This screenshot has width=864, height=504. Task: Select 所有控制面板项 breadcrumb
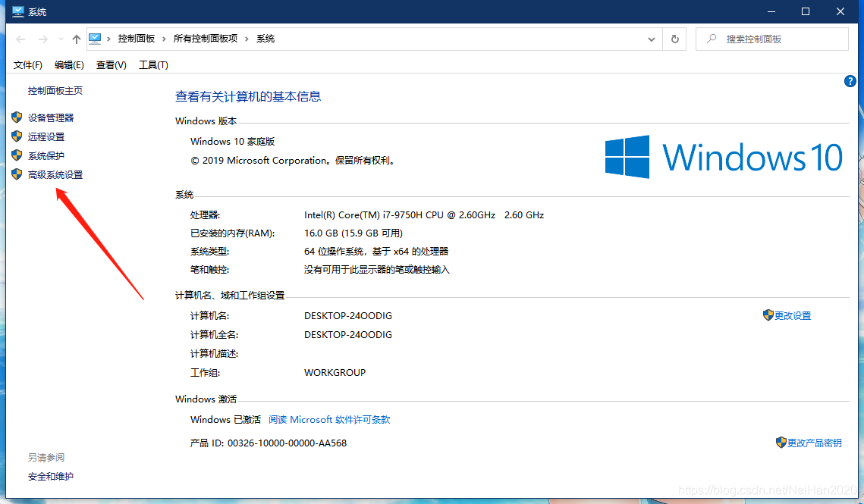click(x=206, y=39)
